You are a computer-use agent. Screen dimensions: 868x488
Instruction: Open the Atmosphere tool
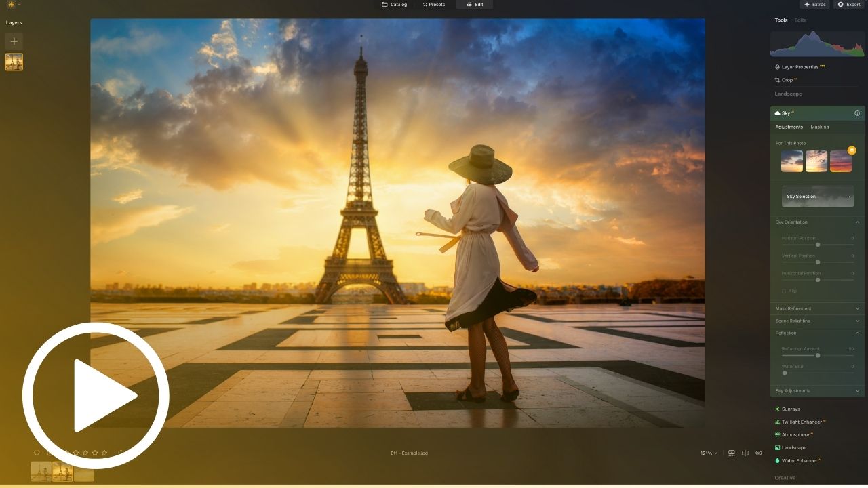(793, 435)
